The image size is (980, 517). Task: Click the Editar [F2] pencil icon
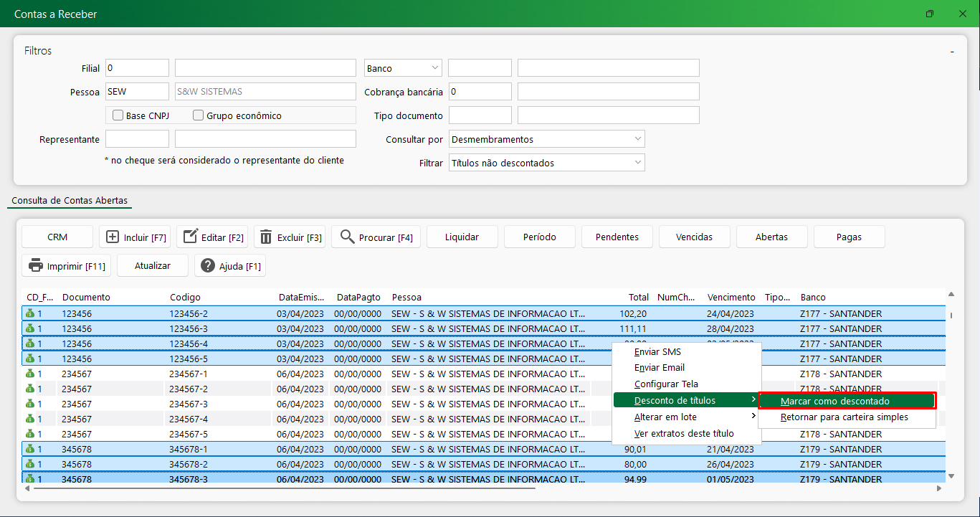(x=191, y=237)
